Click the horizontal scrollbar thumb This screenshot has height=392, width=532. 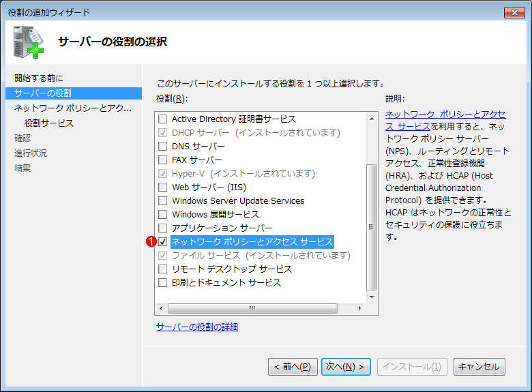(252, 308)
